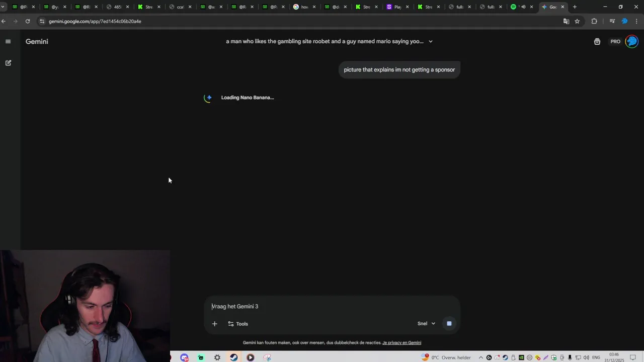
Task: Expand the Snel model selector dropdown
Action: 426,324
